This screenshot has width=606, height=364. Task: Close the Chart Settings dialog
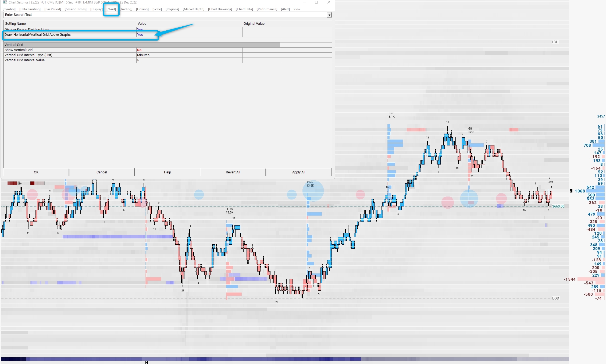click(x=329, y=2)
